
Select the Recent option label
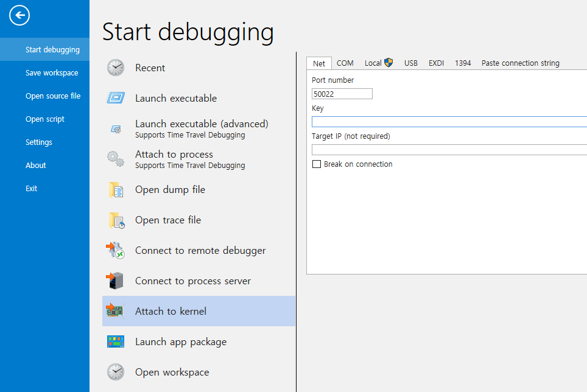coord(150,68)
